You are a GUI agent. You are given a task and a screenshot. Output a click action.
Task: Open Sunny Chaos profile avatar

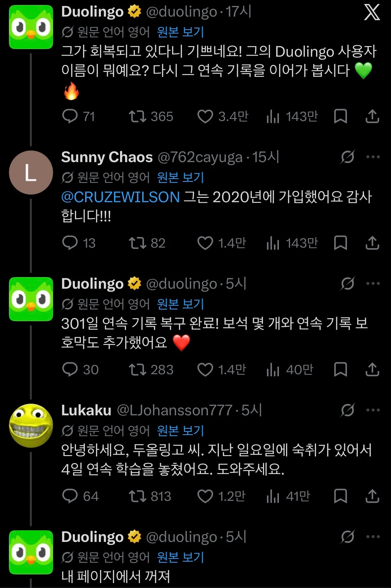(31, 172)
